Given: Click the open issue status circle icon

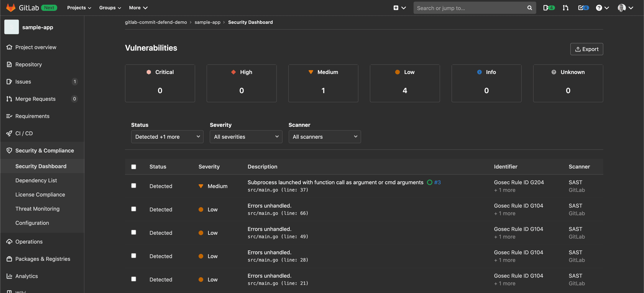Looking at the screenshot, I should point(430,182).
